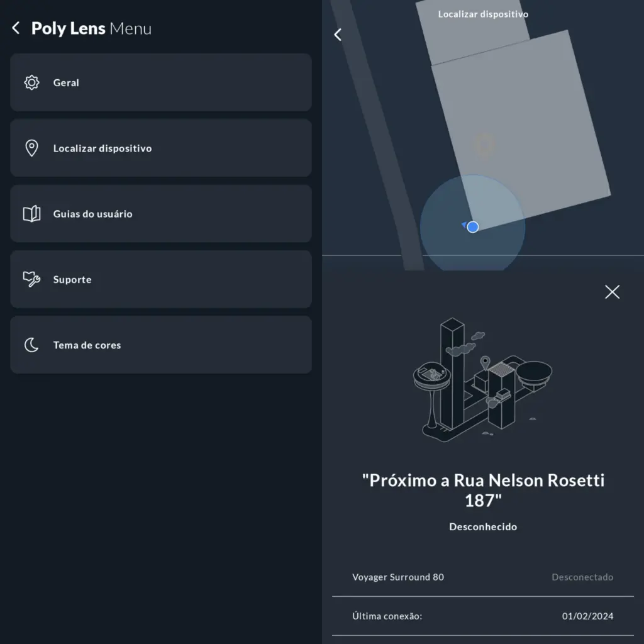
Task: Open the Suporte section
Action: click(161, 279)
